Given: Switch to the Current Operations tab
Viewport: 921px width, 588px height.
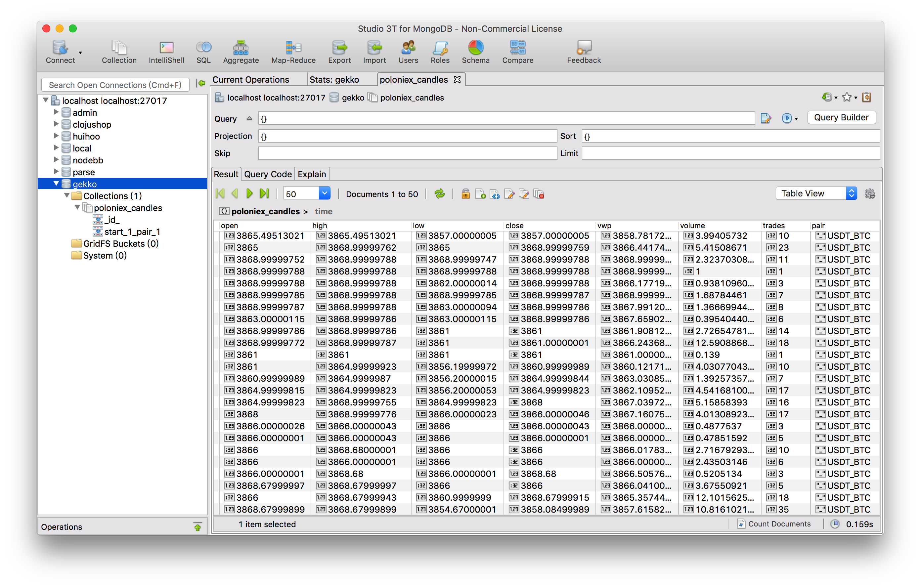Looking at the screenshot, I should click(251, 79).
